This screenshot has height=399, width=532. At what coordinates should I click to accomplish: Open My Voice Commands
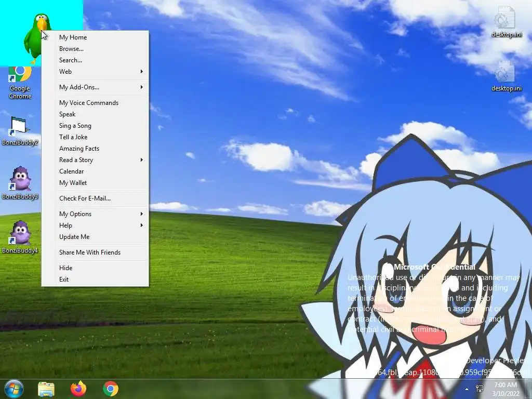[x=95, y=103]
